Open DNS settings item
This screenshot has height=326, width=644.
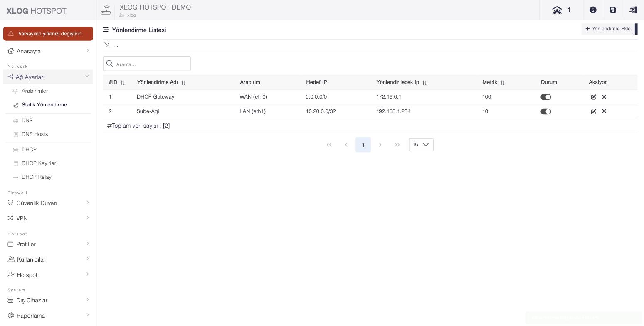(27, 121)
